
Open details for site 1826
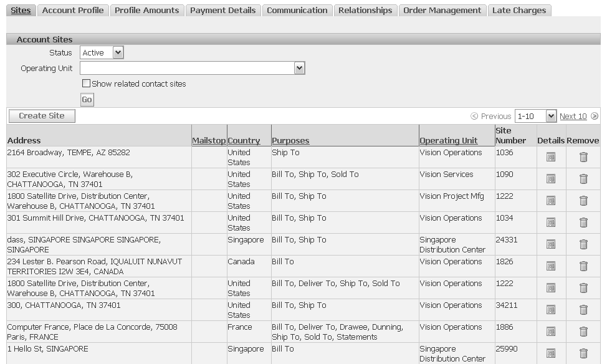(550, 266)
